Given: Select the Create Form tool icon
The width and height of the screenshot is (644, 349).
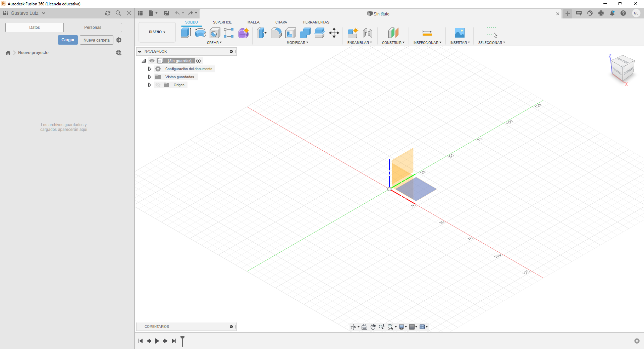Looking at the screenshot, I should click(244, 33).
